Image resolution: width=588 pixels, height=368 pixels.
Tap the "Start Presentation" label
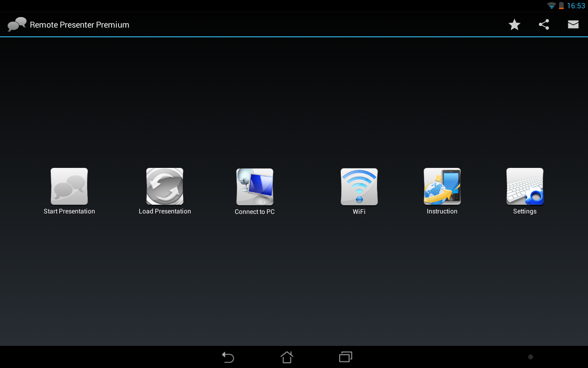(69, 212)
